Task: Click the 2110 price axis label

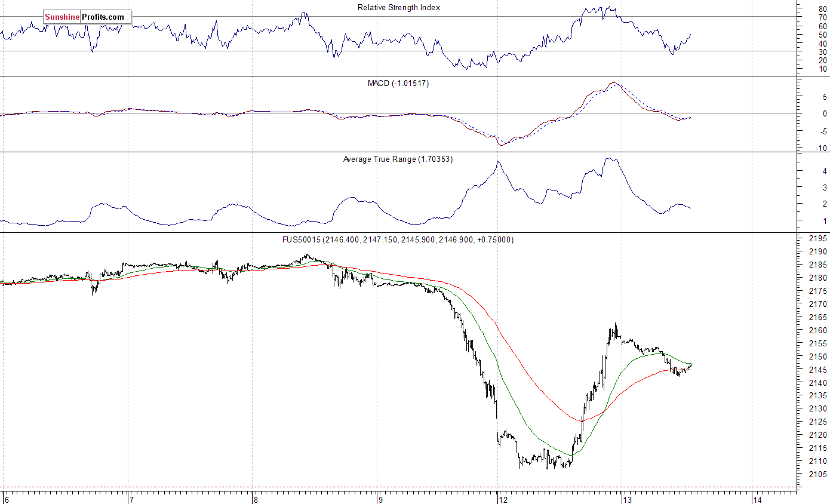Action: click(819, 462)
